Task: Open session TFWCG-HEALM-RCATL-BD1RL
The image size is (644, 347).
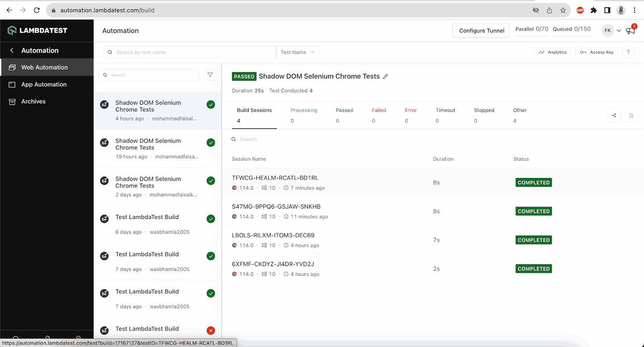Action: 275,178
